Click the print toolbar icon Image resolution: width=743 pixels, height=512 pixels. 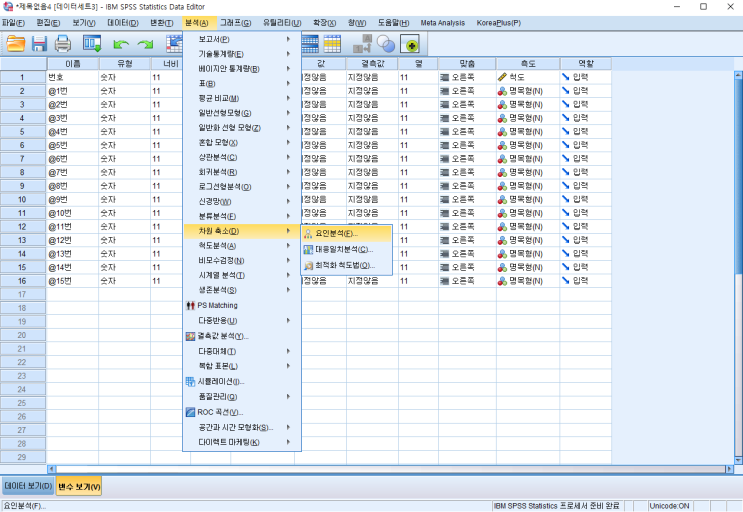[63, 44]
